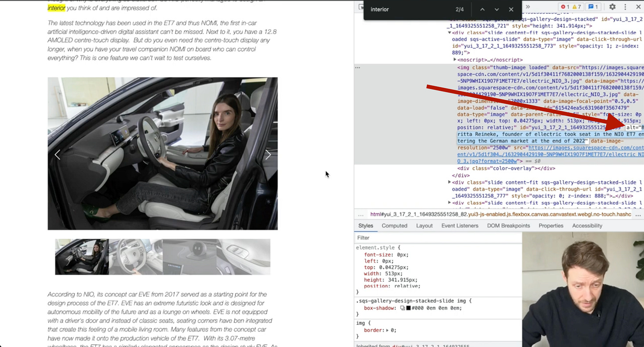The height and width of the screenshot is (347, 644).
Task: Go to next match in find bar
Action: click(497, 9)
